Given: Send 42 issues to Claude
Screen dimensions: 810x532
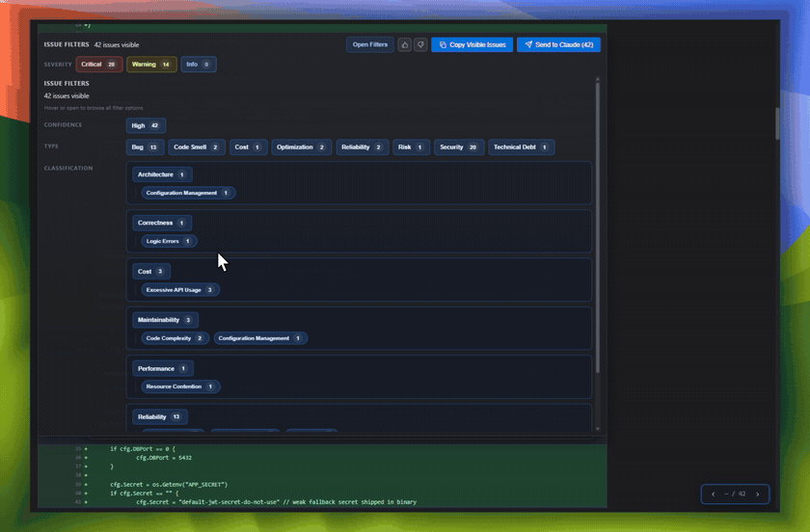Looking at the screenshot, I should point(558,45).
